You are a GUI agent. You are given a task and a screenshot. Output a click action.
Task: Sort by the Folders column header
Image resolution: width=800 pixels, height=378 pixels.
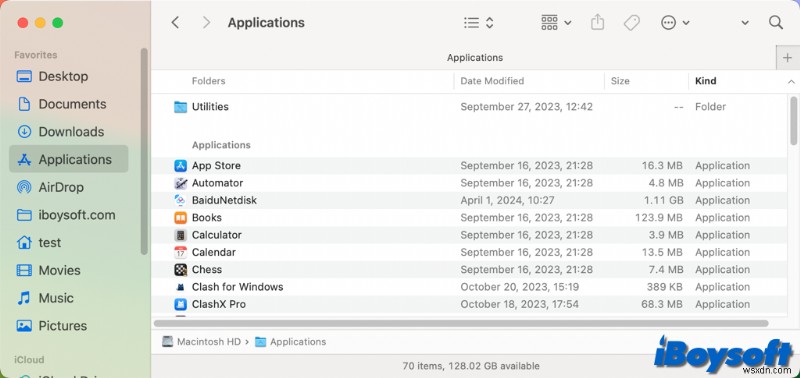pos(208,81)
